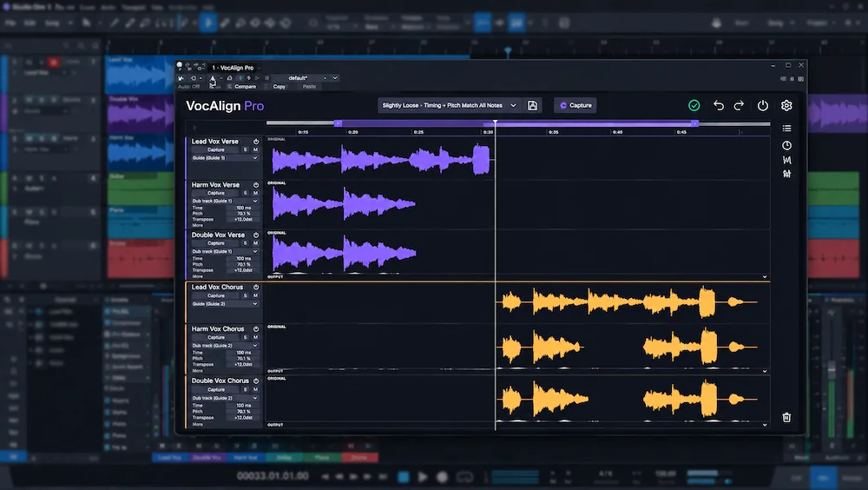Open the pitch curve icon in right sidebar
This screenshot has width=868, height=490.
[x=786, y=160]
